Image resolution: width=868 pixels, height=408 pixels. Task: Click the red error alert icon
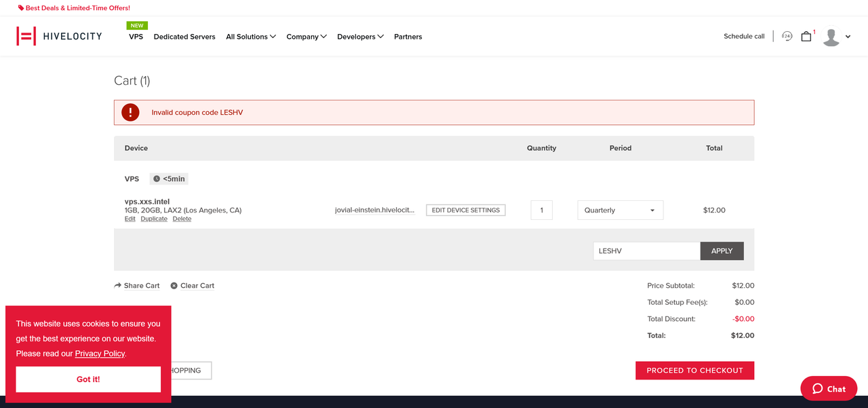coord(130,113)
